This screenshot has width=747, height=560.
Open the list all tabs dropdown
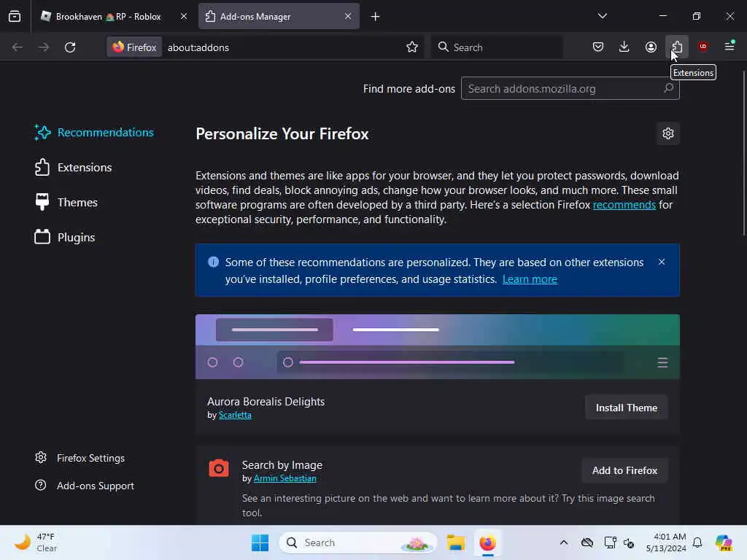(x=602, y=16)
